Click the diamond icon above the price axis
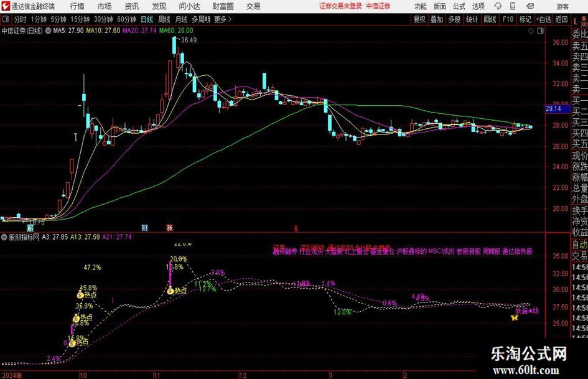The image size is (588, 379). tap(531, 31)
